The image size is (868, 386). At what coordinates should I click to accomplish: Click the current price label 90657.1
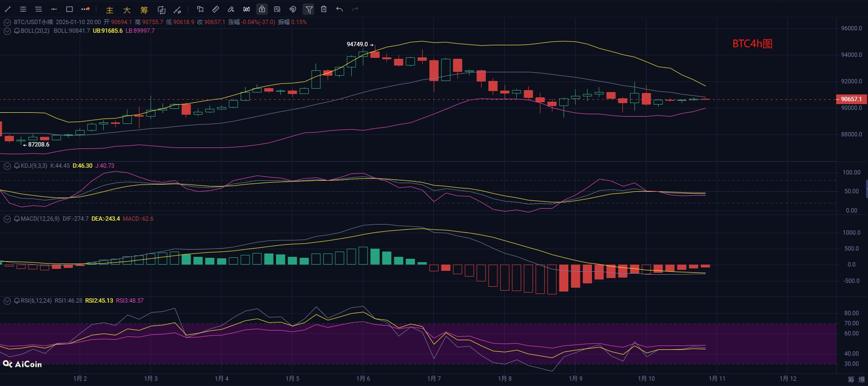(x=851, y=99)
